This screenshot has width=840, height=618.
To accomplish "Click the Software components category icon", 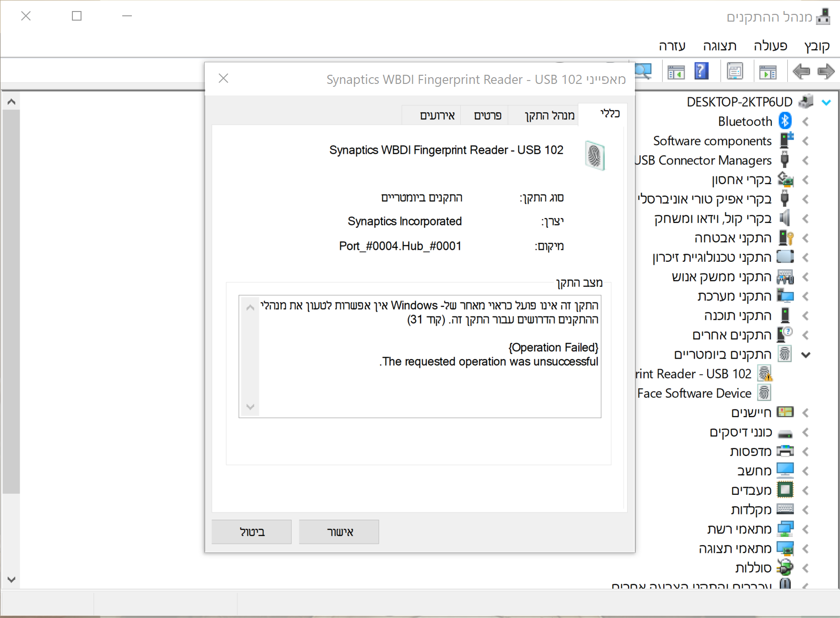I will pyautogui.click(x=786, y=140).
